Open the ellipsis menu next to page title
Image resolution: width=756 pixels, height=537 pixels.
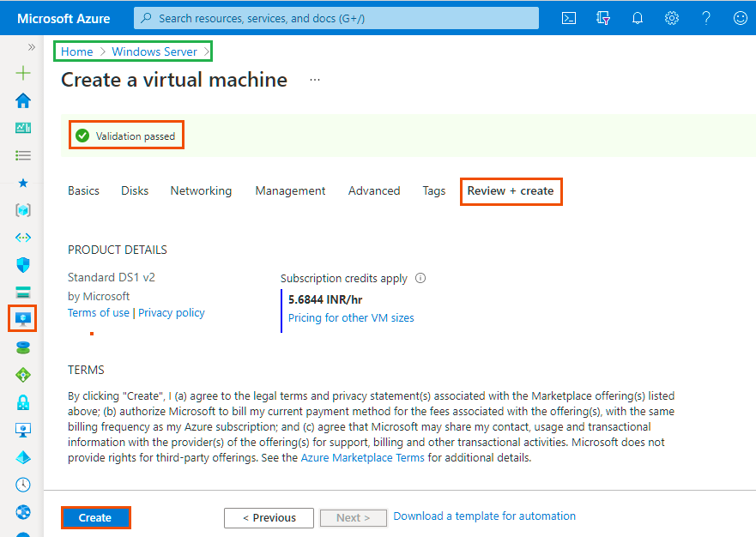(315, 80)
